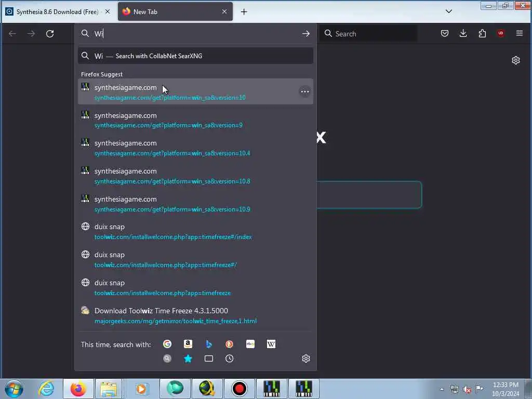The height and width of the screenshot is (399, 532).
Task: Open the red record-button app in taskbar
Action: (239, 389)
